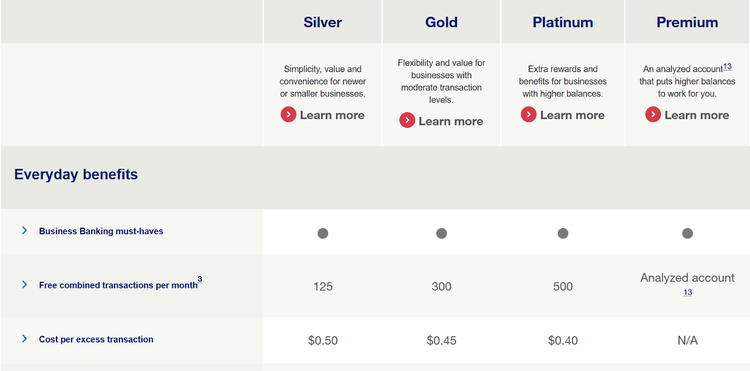The image size is (750, 371).
Task: Open footnote 13 beside analyzed account description
Action: click(727, 66)
